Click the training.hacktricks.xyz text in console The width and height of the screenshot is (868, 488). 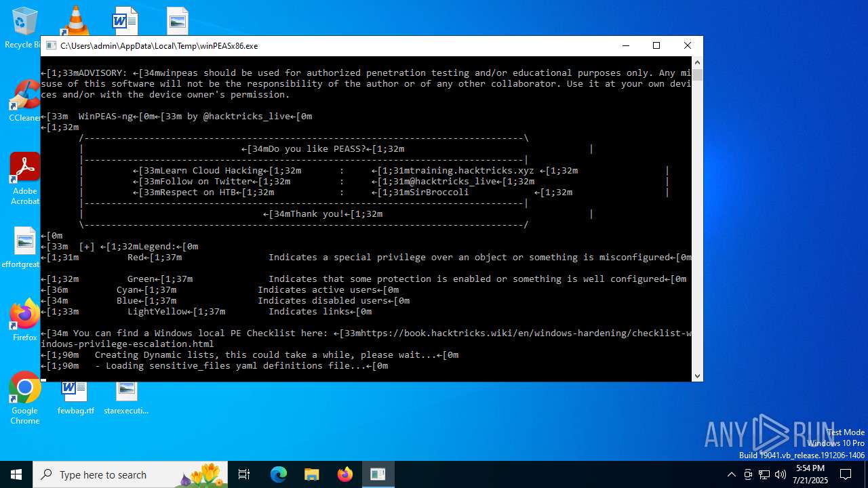pos(473,171)
